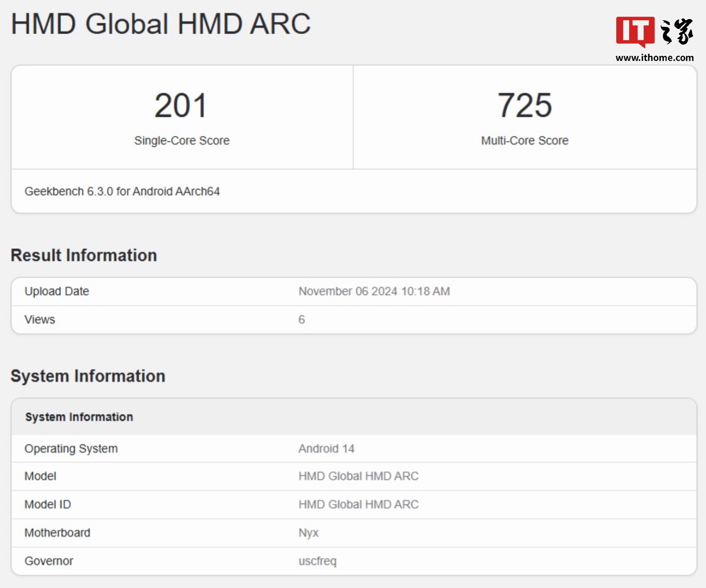Select the Multi-Core Score label
Viewport: 706px width, 588px height.
[x=525, y=141]
